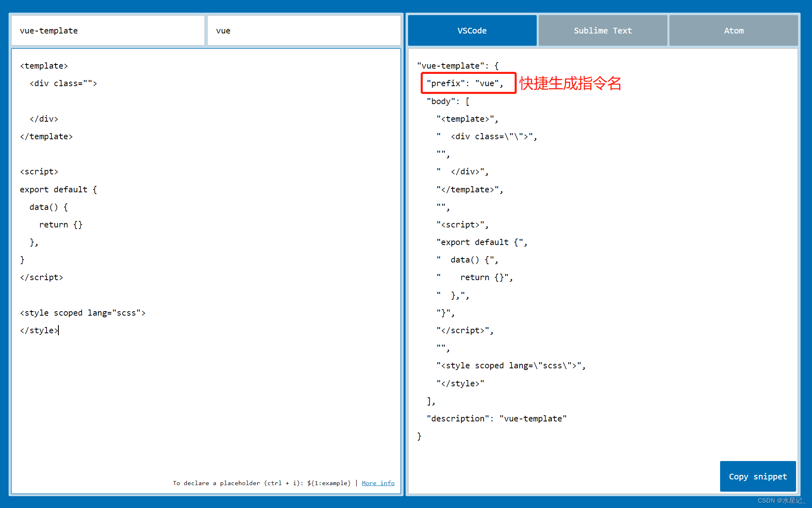Click the closing brace of the snippet JSON
The width and height of the screenshot is (812, 508).
click(x=419, y=436)
